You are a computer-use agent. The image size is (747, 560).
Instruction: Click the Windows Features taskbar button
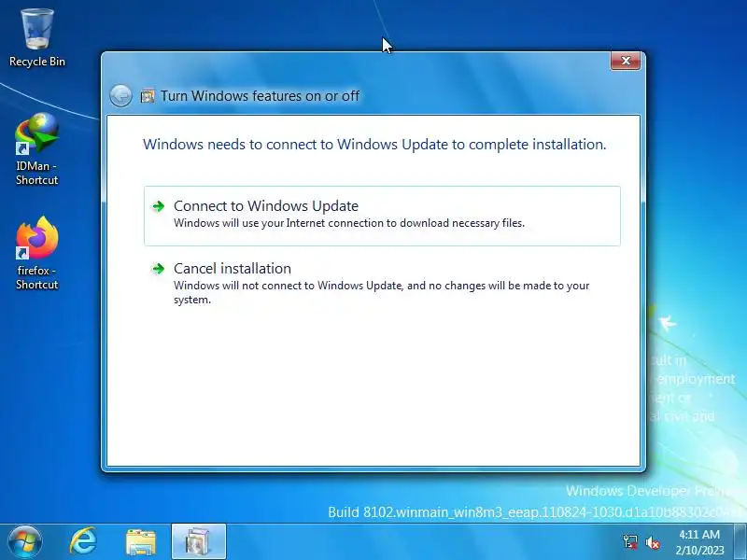[x=198, y=542]
